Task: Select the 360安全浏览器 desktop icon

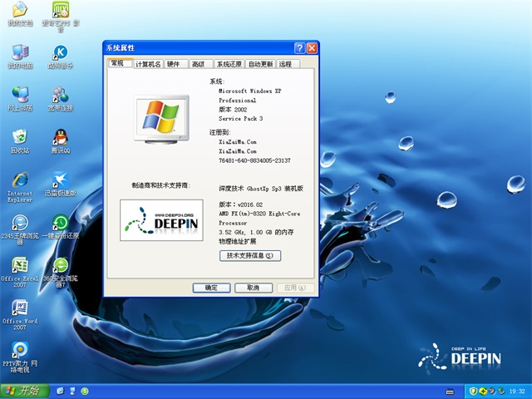Action: (x=60, y=268)
